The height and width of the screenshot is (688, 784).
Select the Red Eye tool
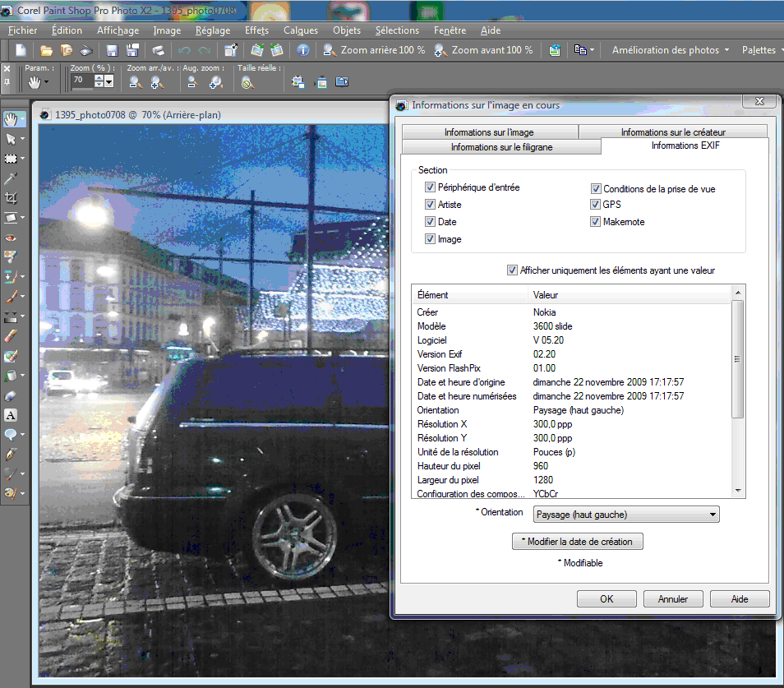[x=11, y=238]
